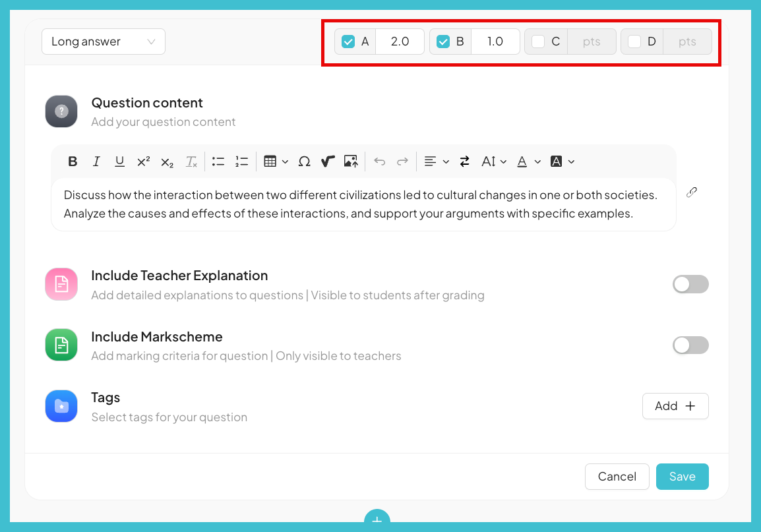This screenshot has width=761, height=532.
Task: Apply bold formatting in editor toolbar
Action: pyautogui.click(x=73, y=162)
